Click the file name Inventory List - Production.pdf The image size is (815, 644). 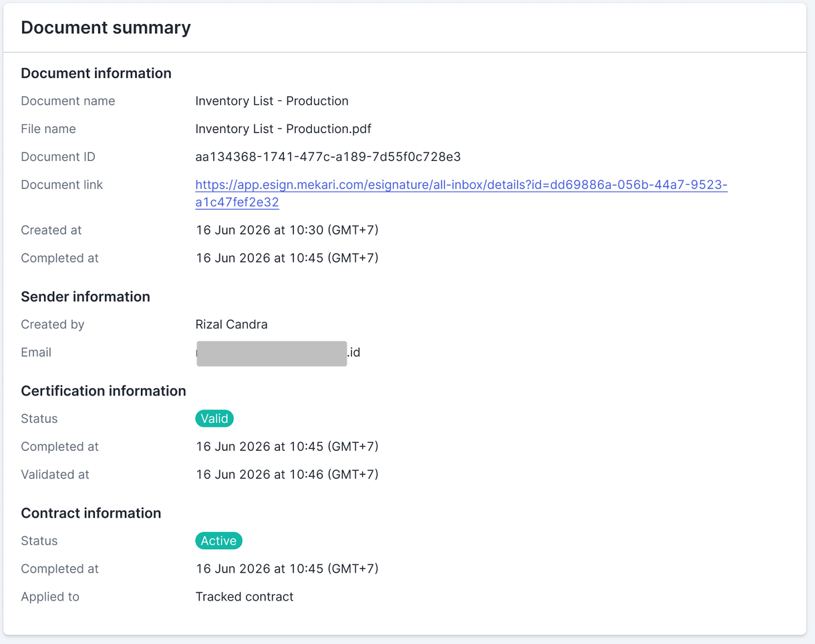click(x=283, y=129)
